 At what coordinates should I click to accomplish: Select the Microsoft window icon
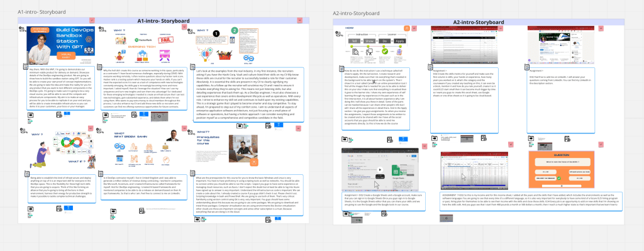[119, 159]
